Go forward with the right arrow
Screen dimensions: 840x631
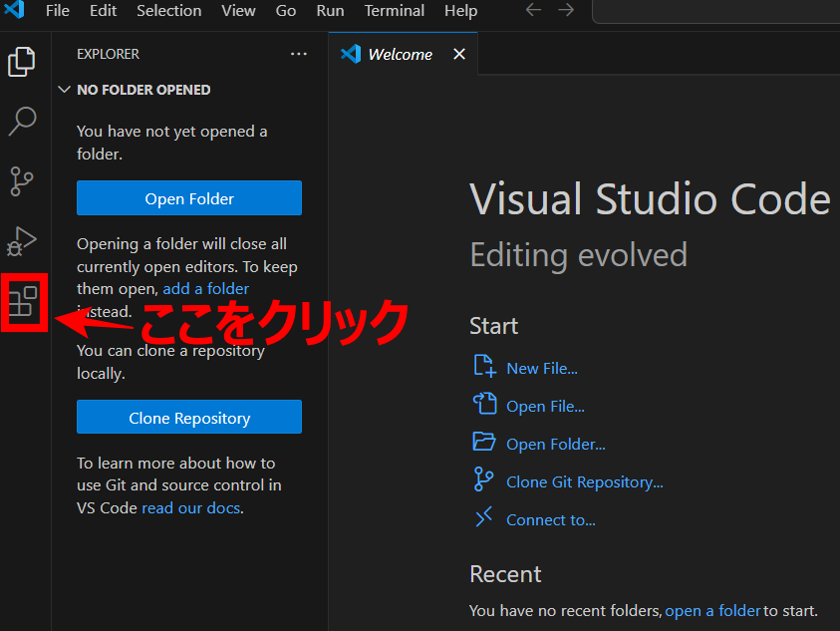tap(566, 10)
